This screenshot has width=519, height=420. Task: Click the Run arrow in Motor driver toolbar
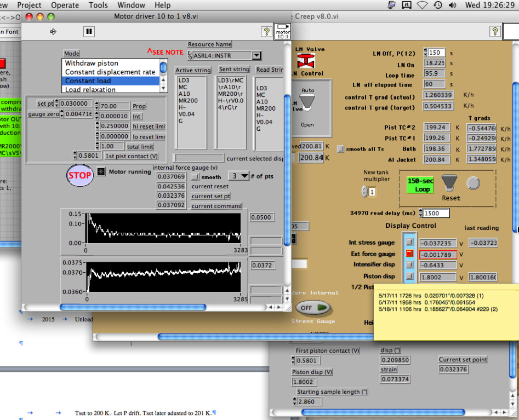[x=53, y=32]
